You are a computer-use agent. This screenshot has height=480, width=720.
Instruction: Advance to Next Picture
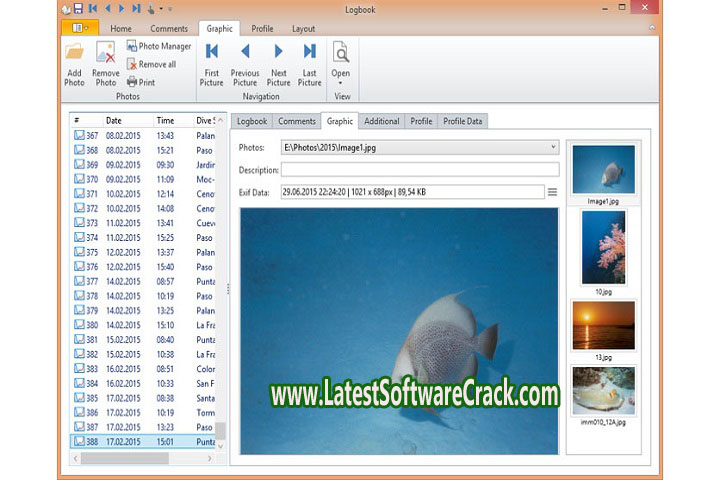click(x=279, y=53)
